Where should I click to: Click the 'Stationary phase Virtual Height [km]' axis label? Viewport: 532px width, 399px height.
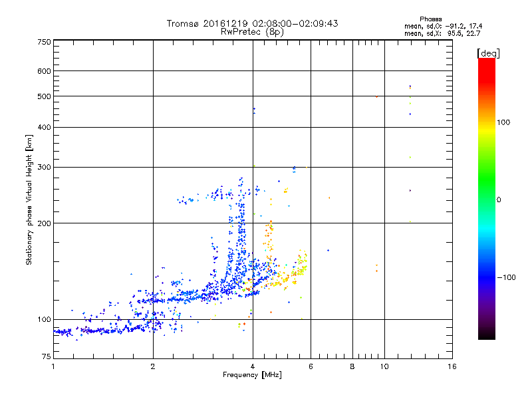pyautogui.click(x=29, y=200)
